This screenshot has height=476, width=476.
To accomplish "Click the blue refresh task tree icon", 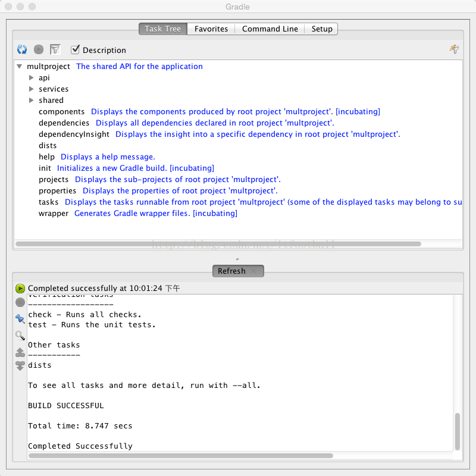I will click(22, 50).
